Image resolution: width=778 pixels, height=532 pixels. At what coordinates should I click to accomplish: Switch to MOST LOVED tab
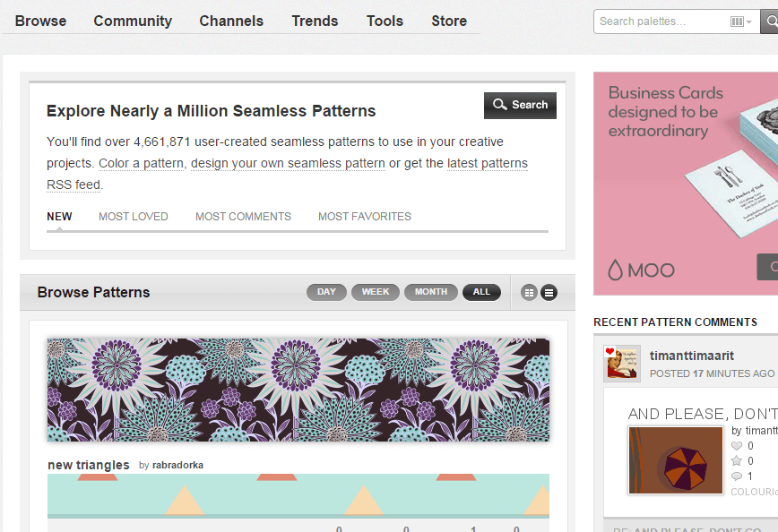pos(133,217)
